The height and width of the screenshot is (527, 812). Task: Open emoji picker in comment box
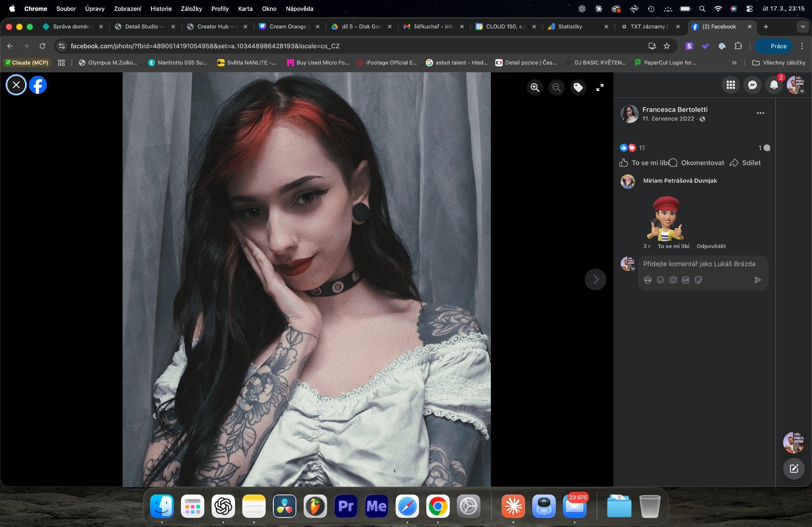point(660,280)
